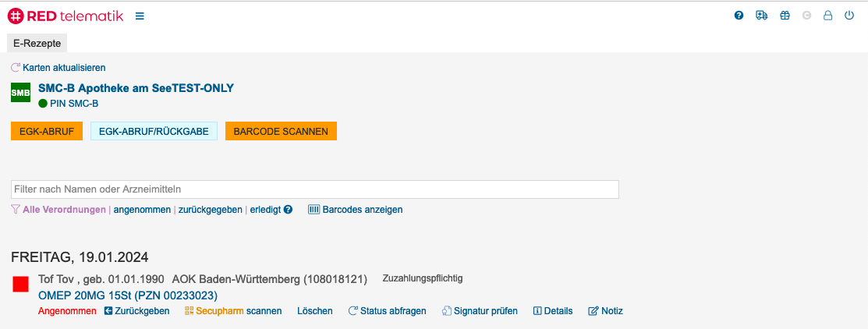The width and height of the screenshot is (868, 329).
Task: Filter by angenommen prescriptions
Action: [x=142, y=210]
